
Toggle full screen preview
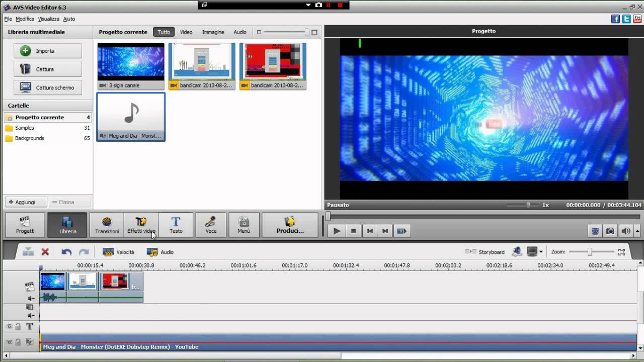click(x=595, y=231)
